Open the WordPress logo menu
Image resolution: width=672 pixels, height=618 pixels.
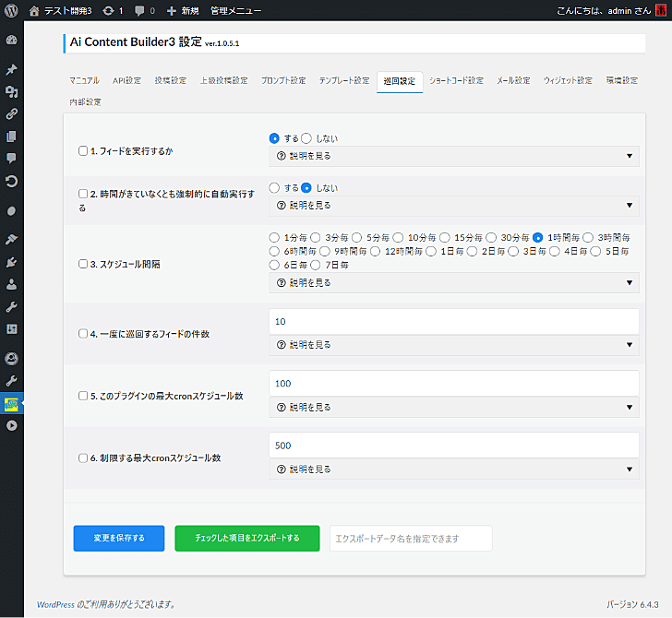tap(11, 10)
